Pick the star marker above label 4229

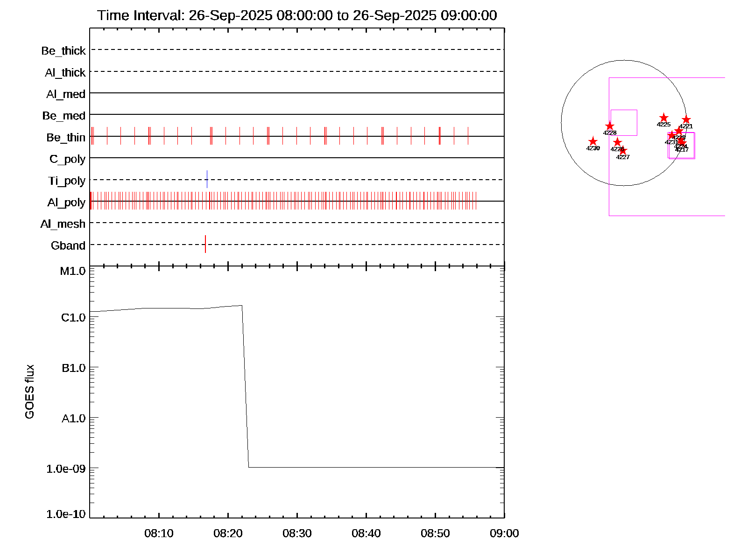pyautogui.click(x=679, y=131)
